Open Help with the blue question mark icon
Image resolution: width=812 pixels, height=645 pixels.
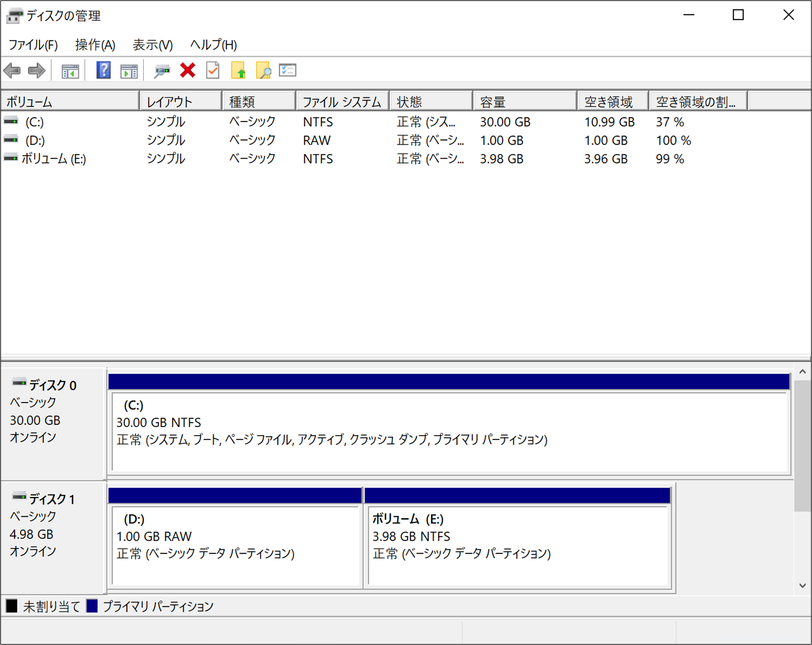(x=103, y=71)
